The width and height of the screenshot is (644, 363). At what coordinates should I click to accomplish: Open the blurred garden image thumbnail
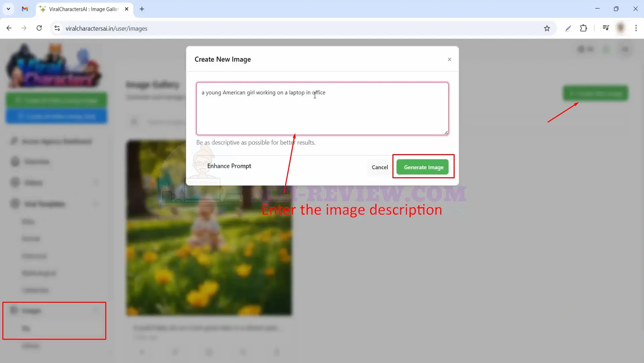pyautogui.click(x=209, y=228)
